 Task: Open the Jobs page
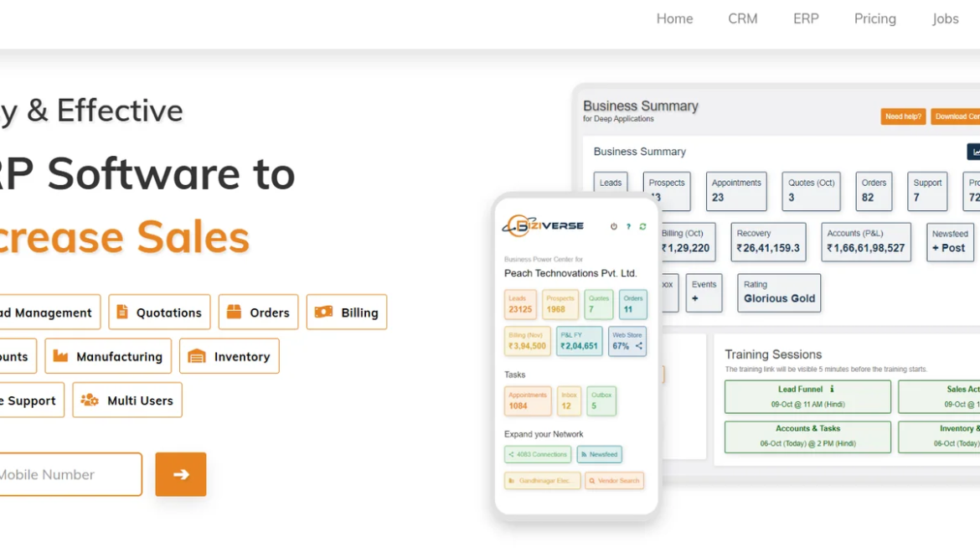(x=945, y=18)
